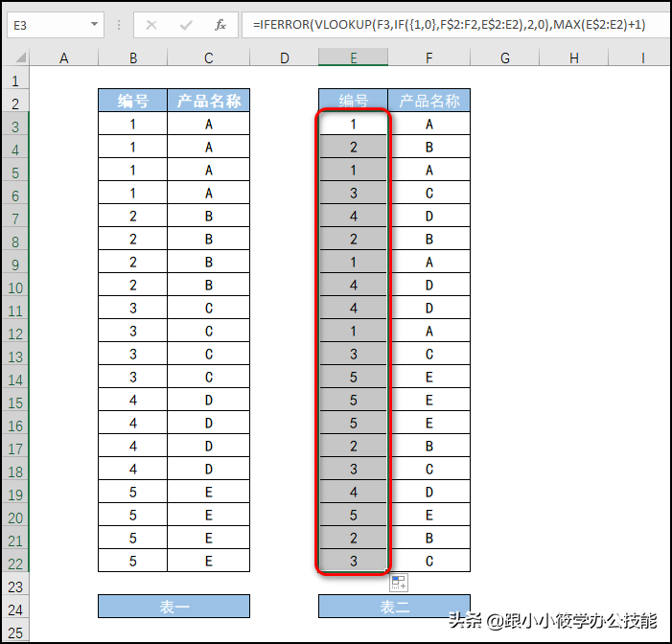Select column E header
The height and width of the screenshot is (644, 672).
tap(353, 57)
